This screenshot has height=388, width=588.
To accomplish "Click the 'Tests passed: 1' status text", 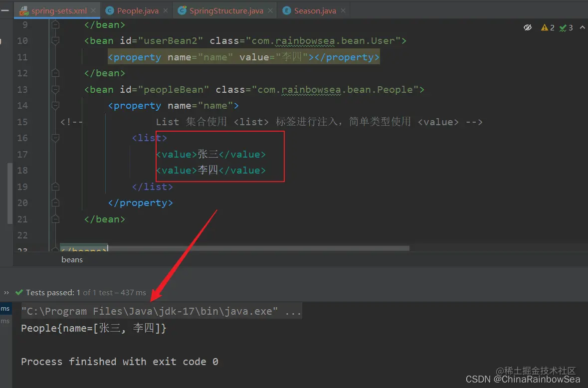I will pyautogui.click(x=53, y=292).
